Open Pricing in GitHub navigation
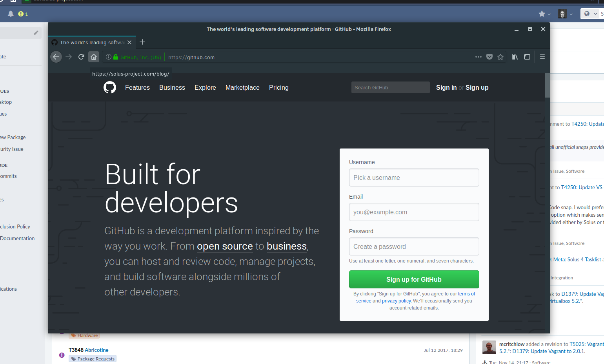This screenshot has height=364, width=604. point(279,87)
